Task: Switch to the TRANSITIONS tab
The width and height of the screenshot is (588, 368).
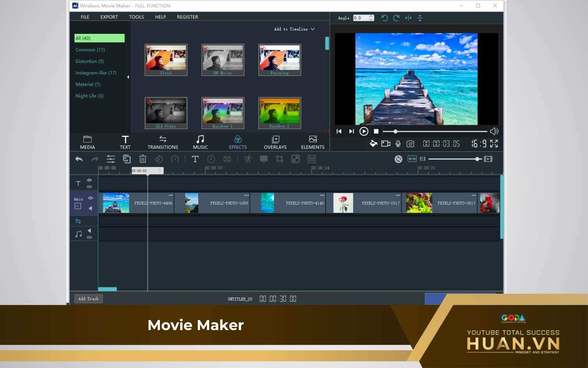Action: 163,142
